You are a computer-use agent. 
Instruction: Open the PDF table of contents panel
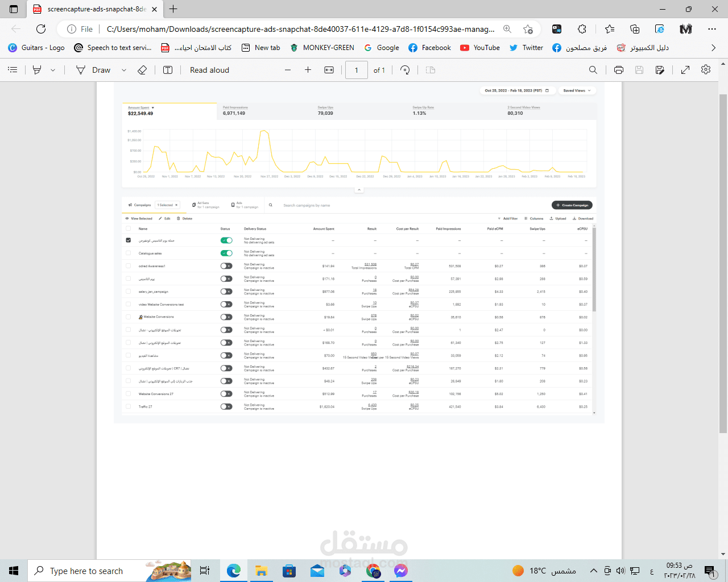[13, 70]
